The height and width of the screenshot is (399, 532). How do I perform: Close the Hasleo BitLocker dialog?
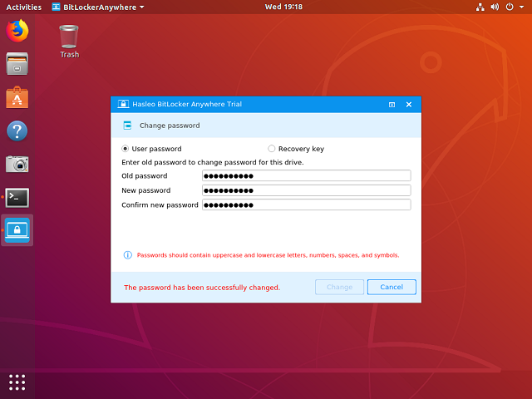pyautogui.click(x=409, y=105)
